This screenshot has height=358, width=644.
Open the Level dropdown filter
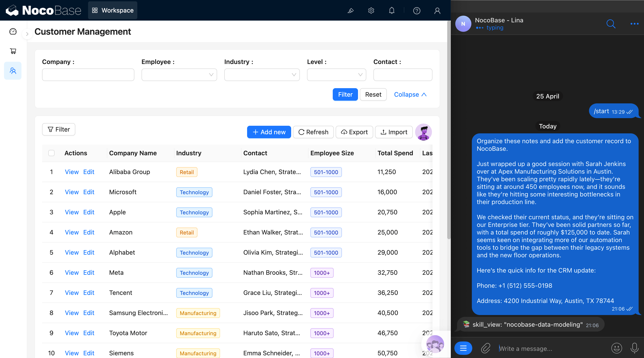tap(336, 75)
